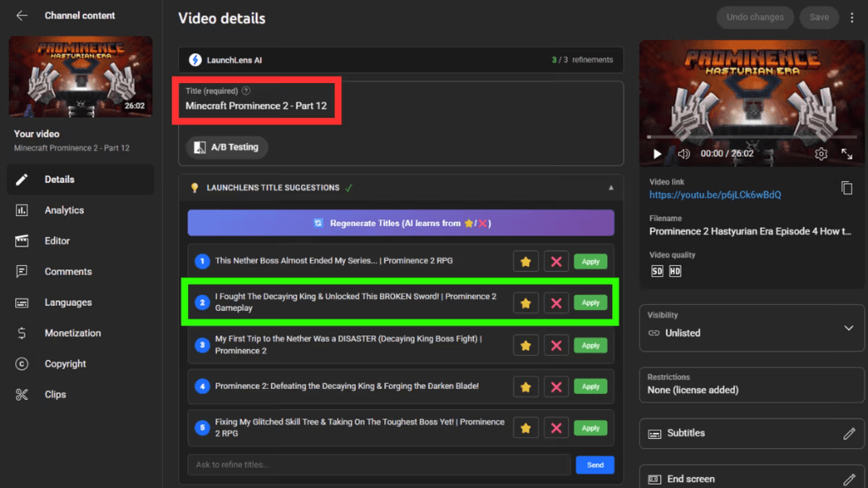Open Analytics in the sidebar
Image resolution: width=868 pixels, height=488 pixels.
point(64,210)
